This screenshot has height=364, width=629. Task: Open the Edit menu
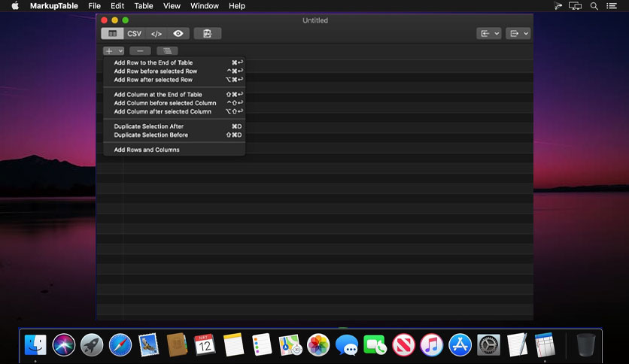point(117,6)
